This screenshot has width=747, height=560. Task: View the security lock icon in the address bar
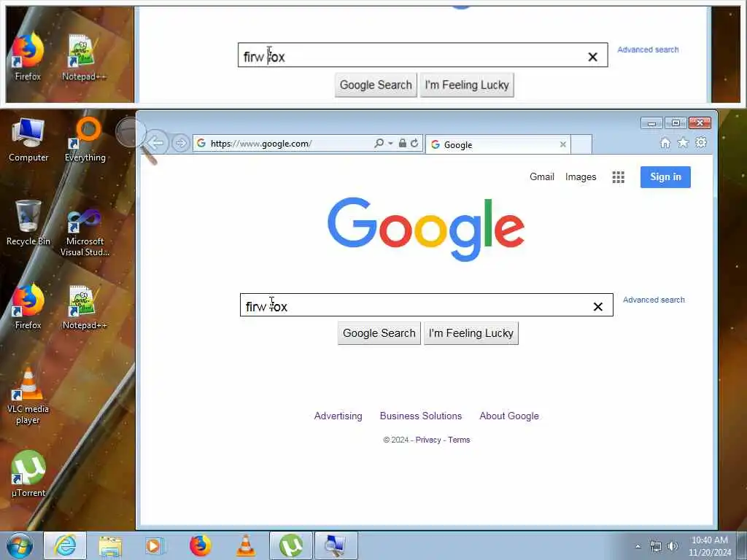(403, 143)
